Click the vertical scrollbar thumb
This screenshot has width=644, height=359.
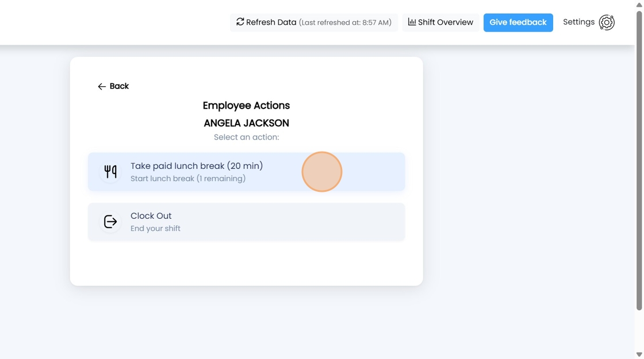click(639, 161)
